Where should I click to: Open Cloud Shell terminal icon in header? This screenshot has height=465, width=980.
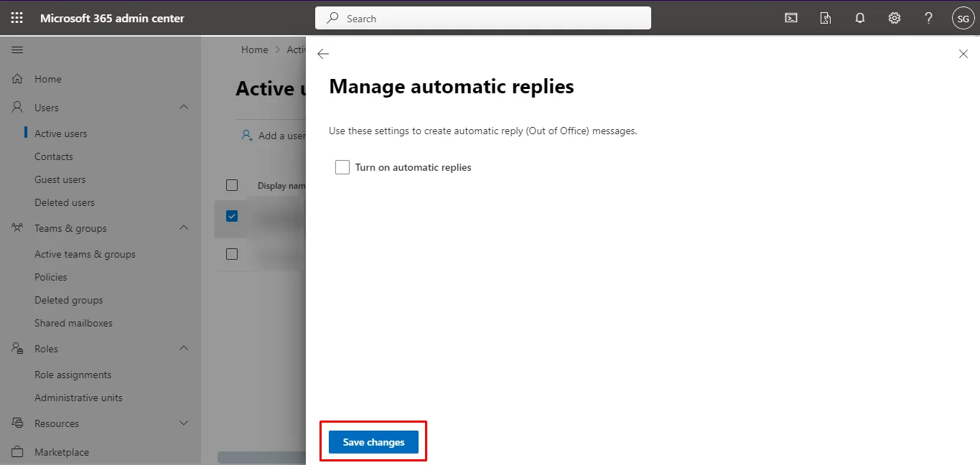tap(790, 18)
